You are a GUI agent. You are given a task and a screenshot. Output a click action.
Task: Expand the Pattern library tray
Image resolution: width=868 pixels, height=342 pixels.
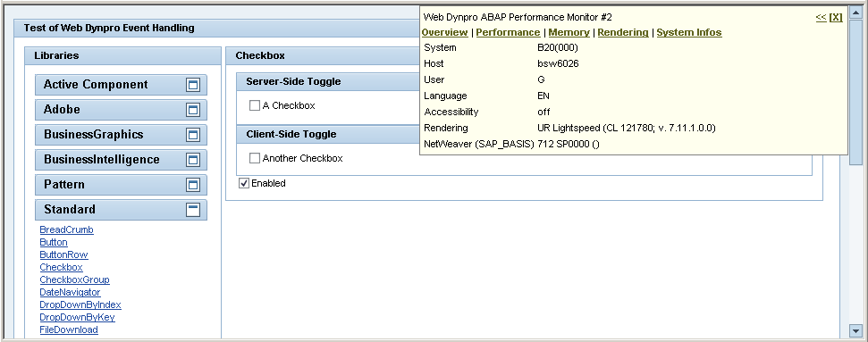193,185
